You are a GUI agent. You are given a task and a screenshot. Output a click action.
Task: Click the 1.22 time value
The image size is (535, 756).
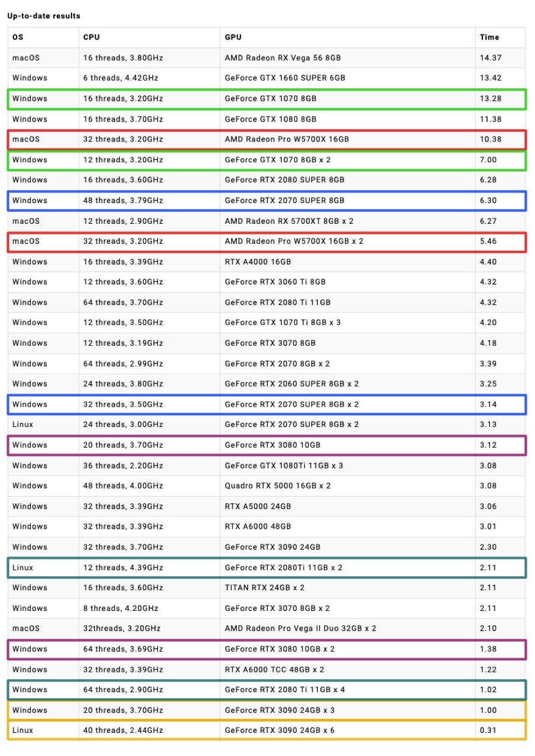488,670
